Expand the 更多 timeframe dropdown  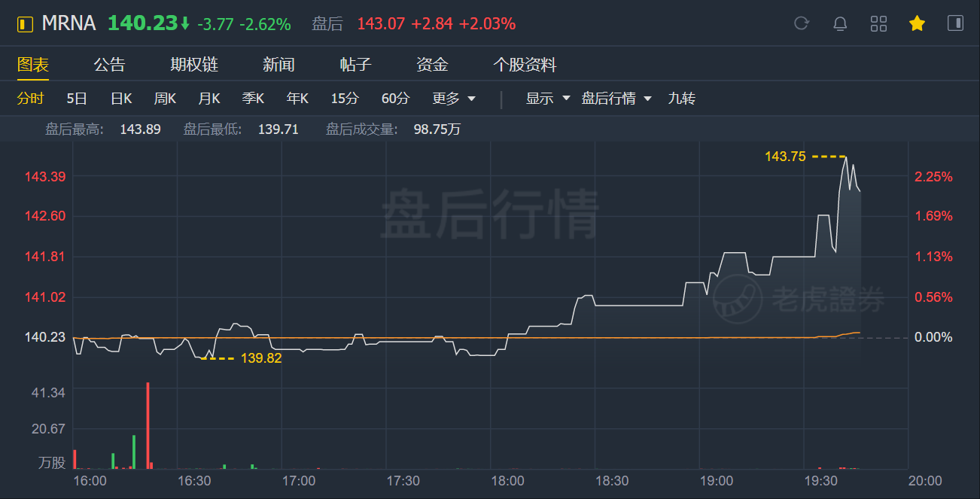(454, 99)
